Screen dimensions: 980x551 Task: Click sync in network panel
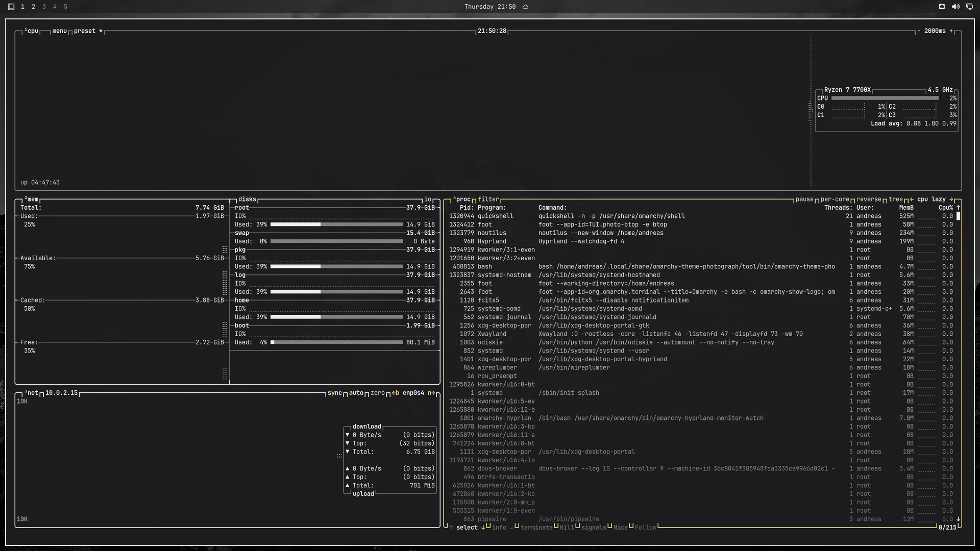click(335, 393)
